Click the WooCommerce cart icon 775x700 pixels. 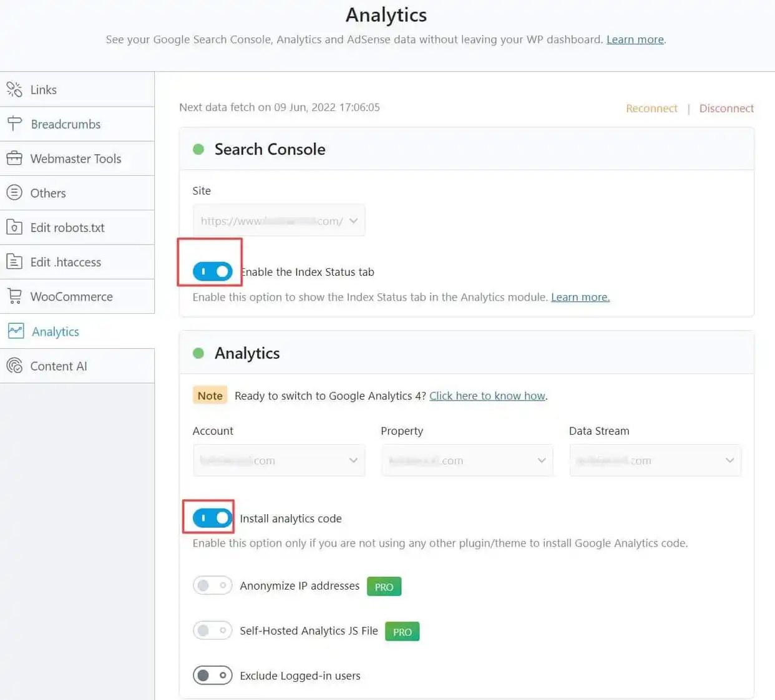[x=14, y=296]
